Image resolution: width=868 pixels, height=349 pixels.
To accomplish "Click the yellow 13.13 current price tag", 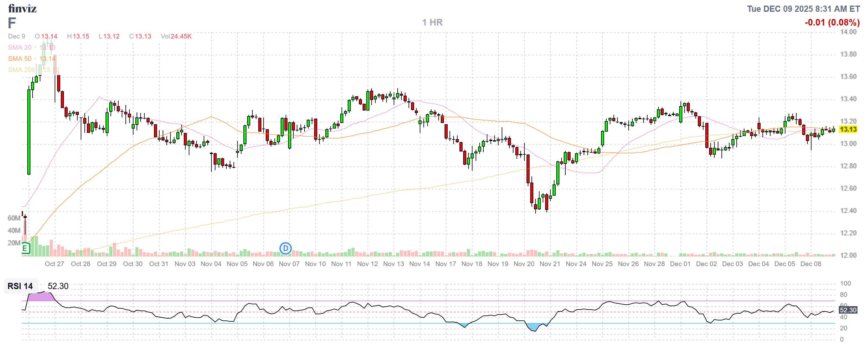I will point(848,129).
